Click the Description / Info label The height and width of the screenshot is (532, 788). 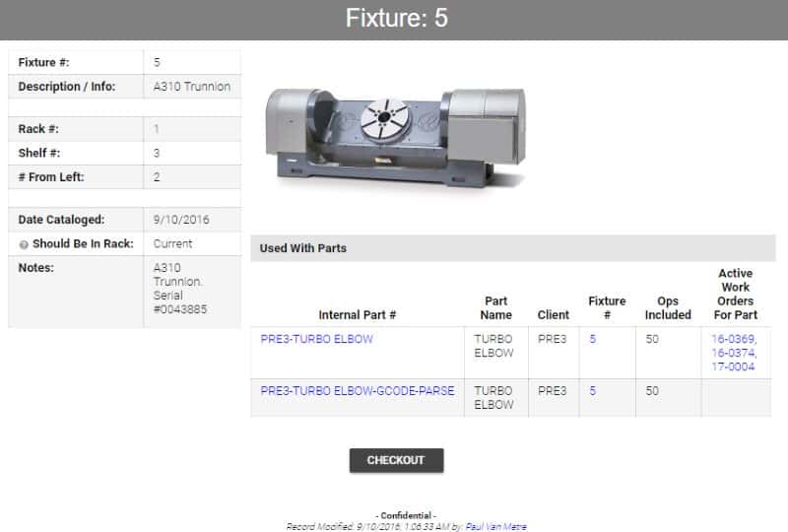(67, 87)
